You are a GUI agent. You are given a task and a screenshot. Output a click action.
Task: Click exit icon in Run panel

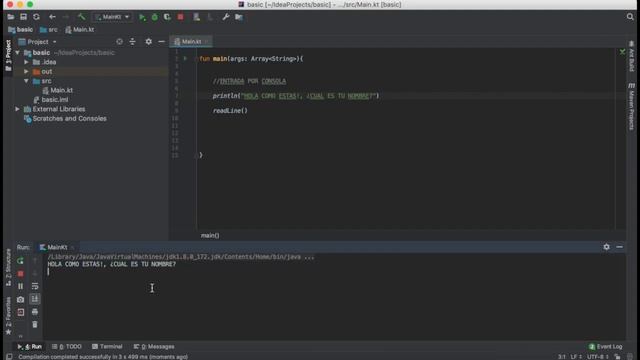click(20, 313)
